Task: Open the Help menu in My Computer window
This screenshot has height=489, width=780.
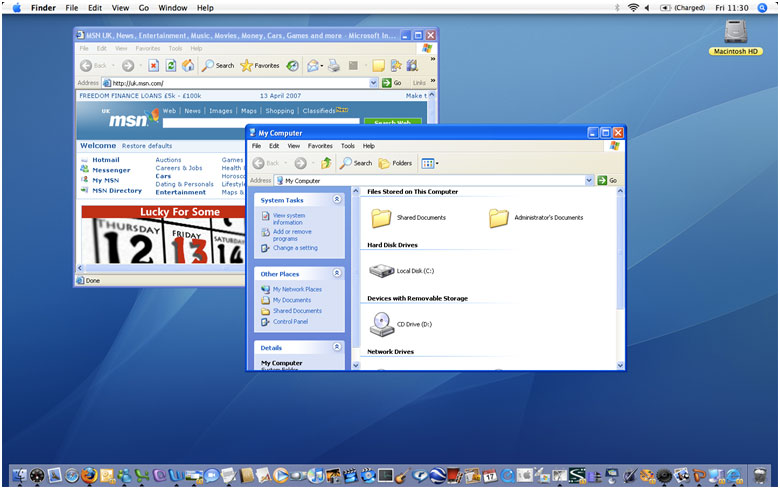Action: 369,146
